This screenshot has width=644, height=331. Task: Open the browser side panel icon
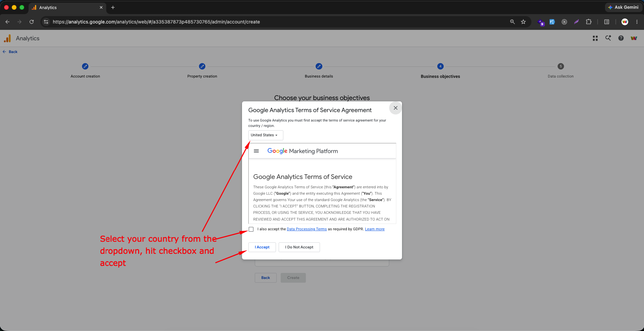coord(607,22)
